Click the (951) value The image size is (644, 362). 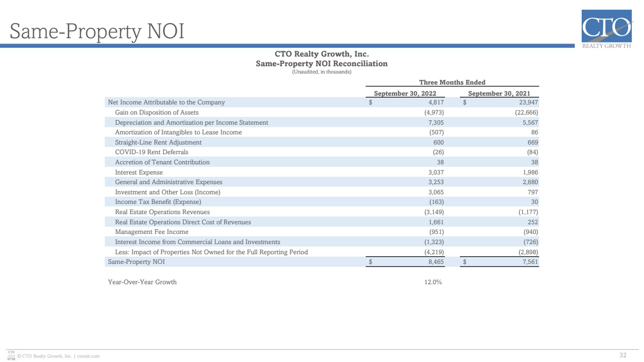coord(437,232)
